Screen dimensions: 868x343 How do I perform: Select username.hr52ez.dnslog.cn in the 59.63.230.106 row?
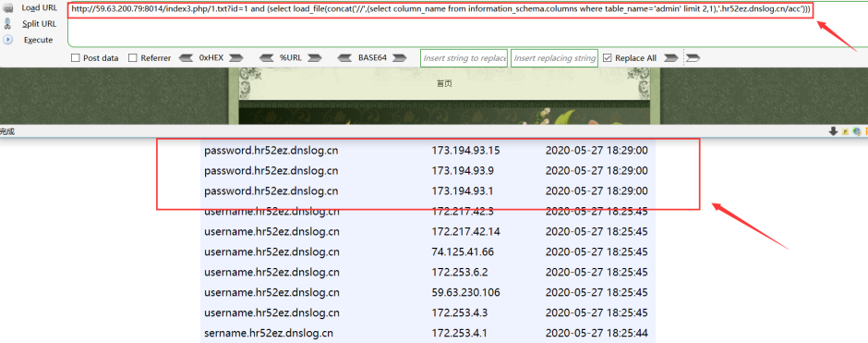tap(271, 292)
